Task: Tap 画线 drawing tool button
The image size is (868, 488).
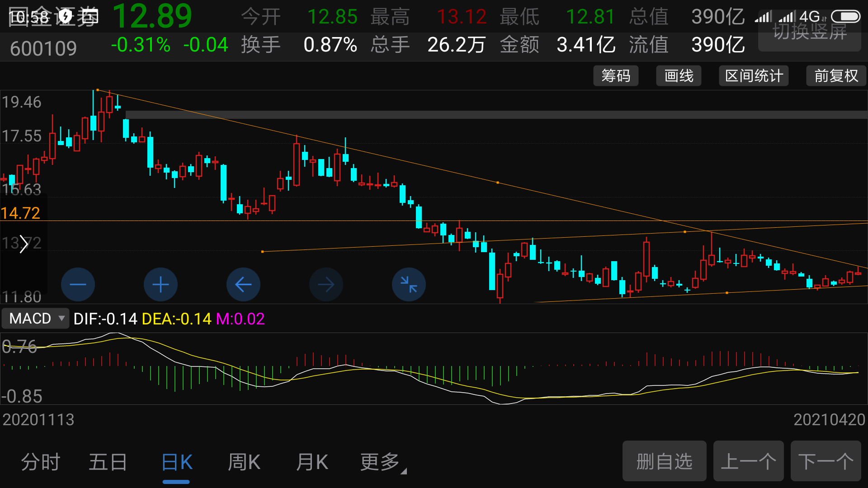Action: 679,75
